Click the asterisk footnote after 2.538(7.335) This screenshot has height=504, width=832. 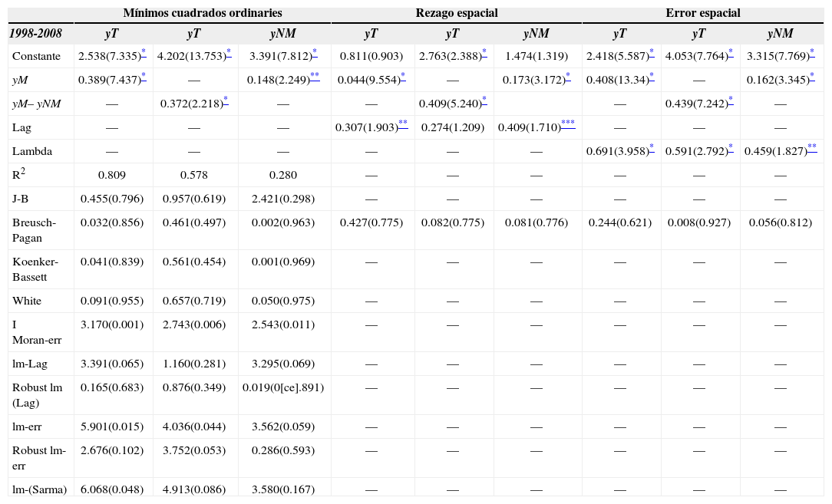[x=144, y=53]
